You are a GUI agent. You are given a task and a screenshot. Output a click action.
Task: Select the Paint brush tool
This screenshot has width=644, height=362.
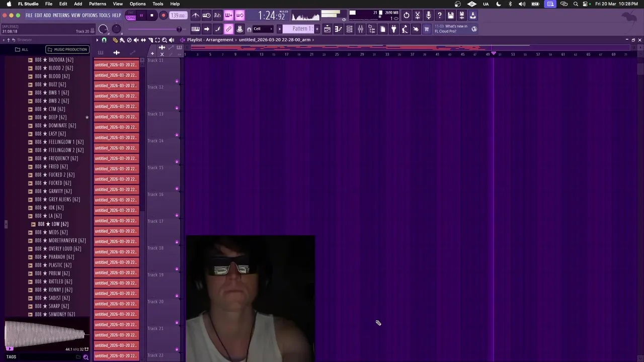coord(122,40)
